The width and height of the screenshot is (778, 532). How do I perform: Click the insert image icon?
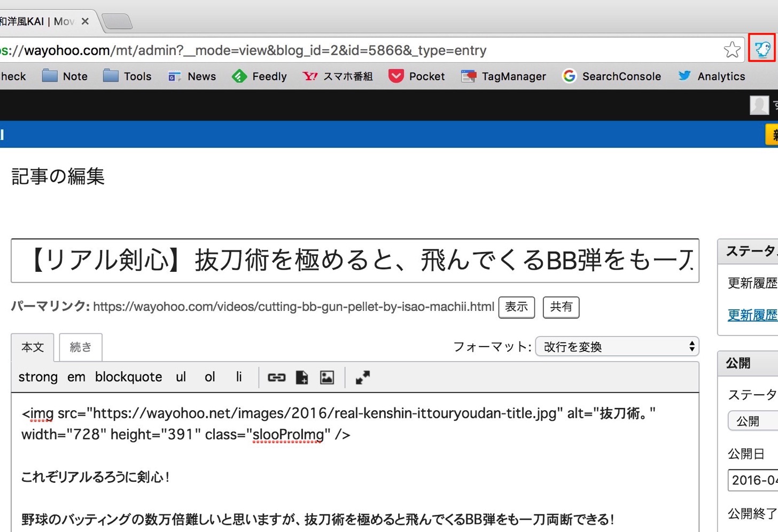click(x=327, y=378)
